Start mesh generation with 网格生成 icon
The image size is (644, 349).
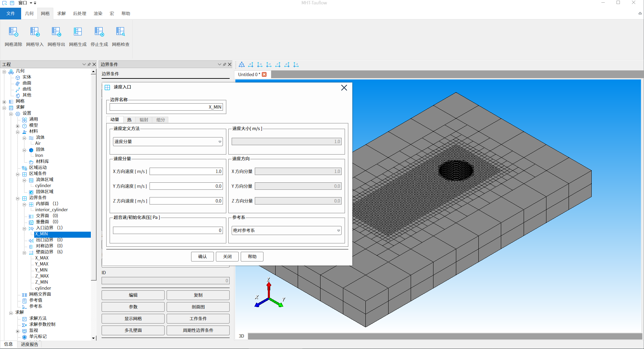[x=78, y=32]
